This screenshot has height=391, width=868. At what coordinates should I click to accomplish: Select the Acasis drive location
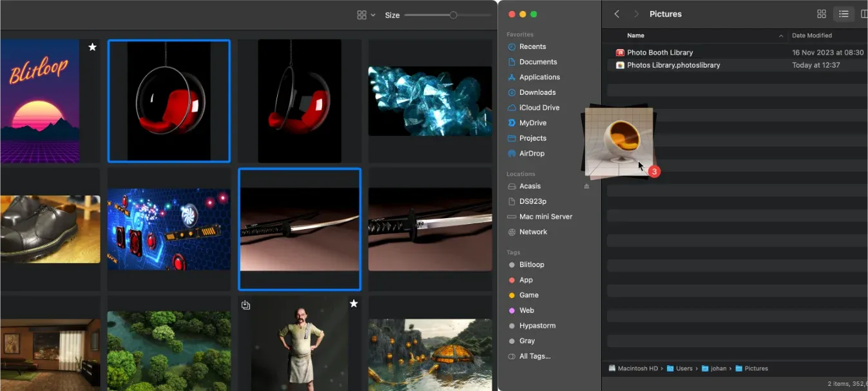coord(530,186)
